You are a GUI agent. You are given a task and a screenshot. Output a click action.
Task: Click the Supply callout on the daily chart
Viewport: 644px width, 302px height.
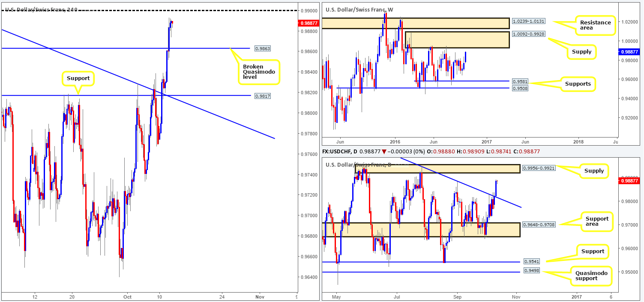595,171
